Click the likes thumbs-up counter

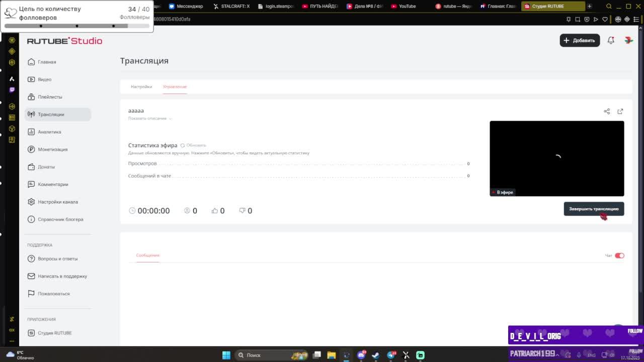[x=218, y=211]
